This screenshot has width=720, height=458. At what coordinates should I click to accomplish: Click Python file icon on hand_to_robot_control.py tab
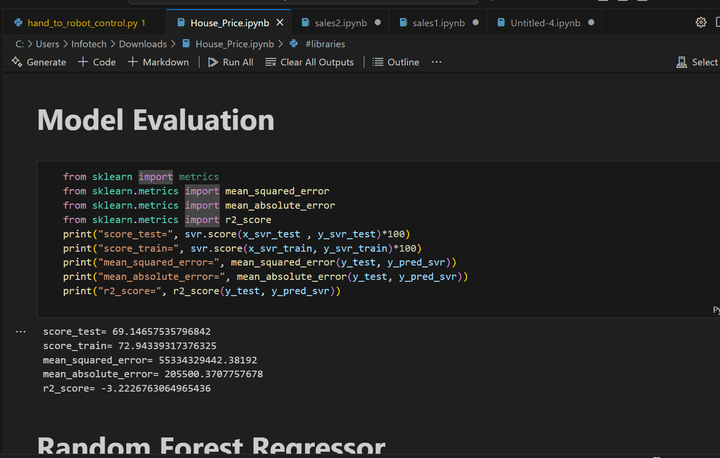coord(18,23)
